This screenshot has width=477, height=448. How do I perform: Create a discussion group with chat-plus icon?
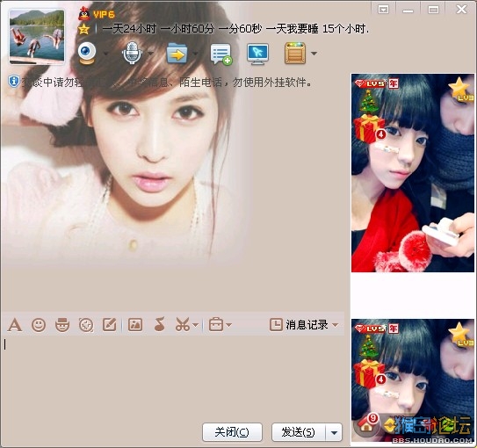221,54
